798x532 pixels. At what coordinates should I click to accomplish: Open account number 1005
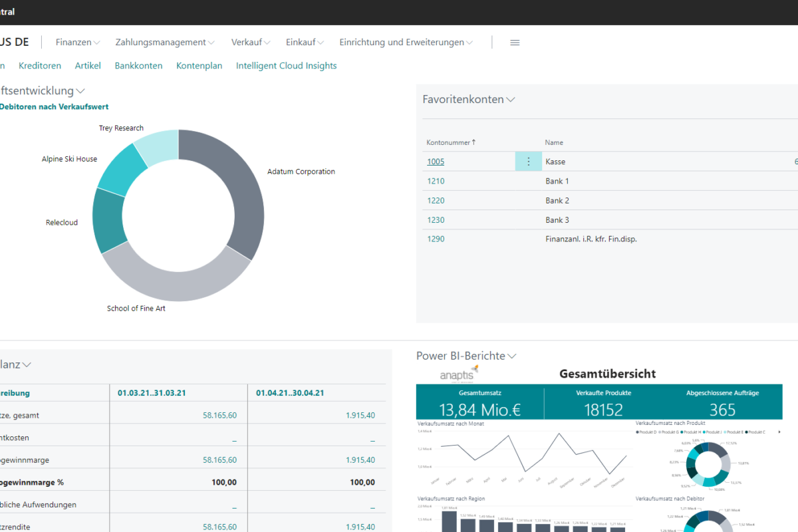pos(436,162)
